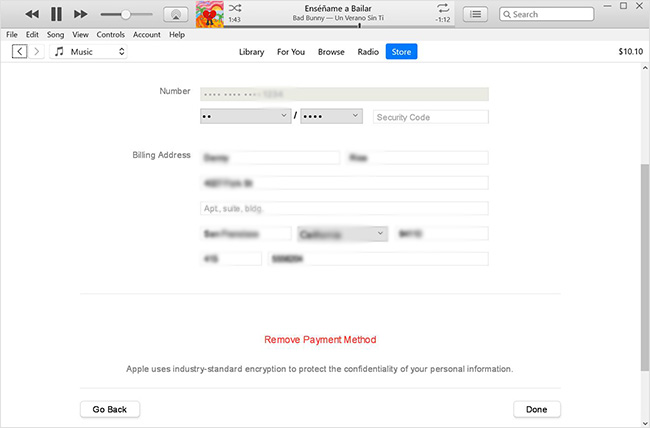Go forward with the right arrow button
This screenshot has width=650, height=428.
[36, 52]
